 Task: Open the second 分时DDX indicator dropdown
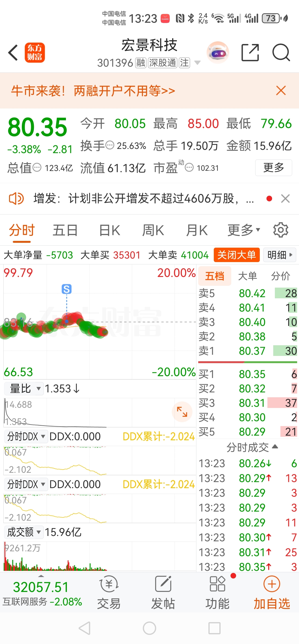(26, 484)
